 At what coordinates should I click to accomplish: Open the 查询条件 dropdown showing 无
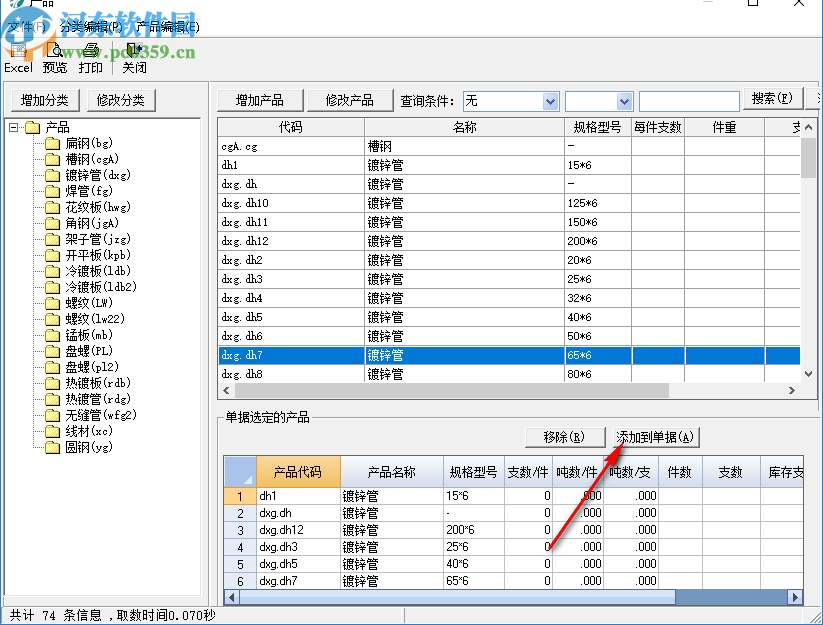[x=552, y=100]
